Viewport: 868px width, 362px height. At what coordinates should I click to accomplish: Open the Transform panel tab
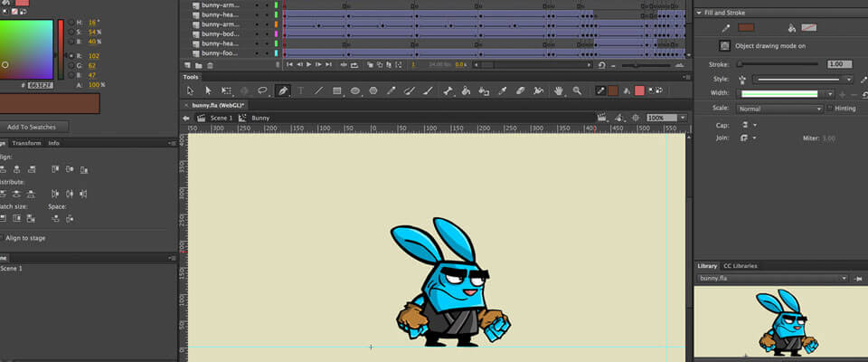pyautogui.click(x=26, y=143)
